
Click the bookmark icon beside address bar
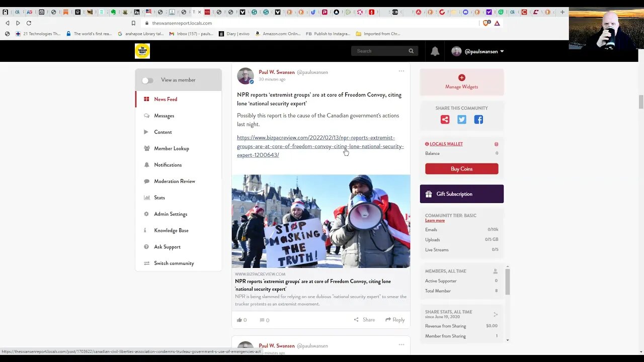click(133, 23)
